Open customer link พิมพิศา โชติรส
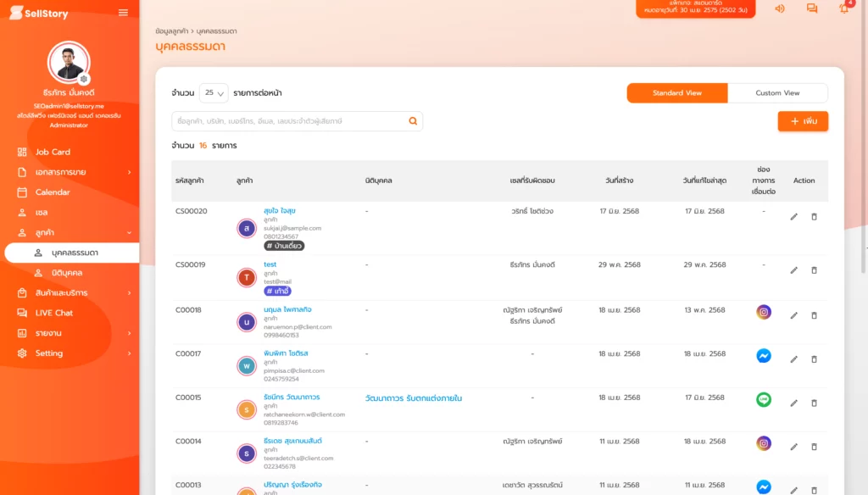 [x=286, y=353]
